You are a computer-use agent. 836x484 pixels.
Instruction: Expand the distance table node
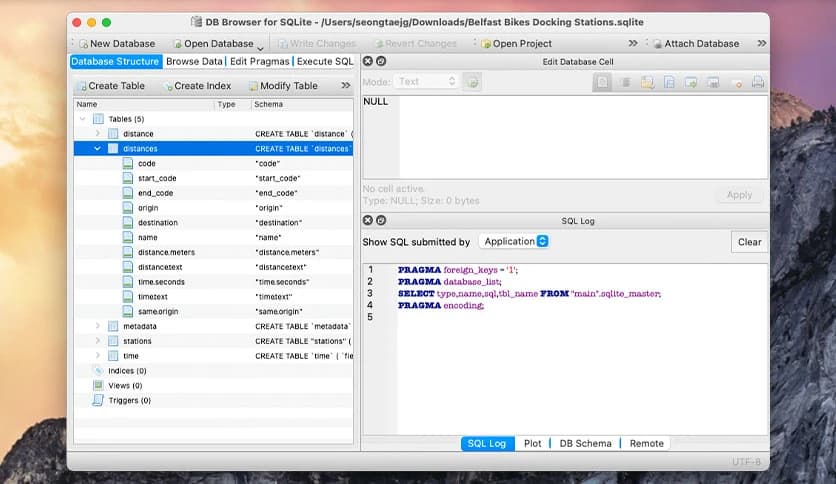pos(98,134)
